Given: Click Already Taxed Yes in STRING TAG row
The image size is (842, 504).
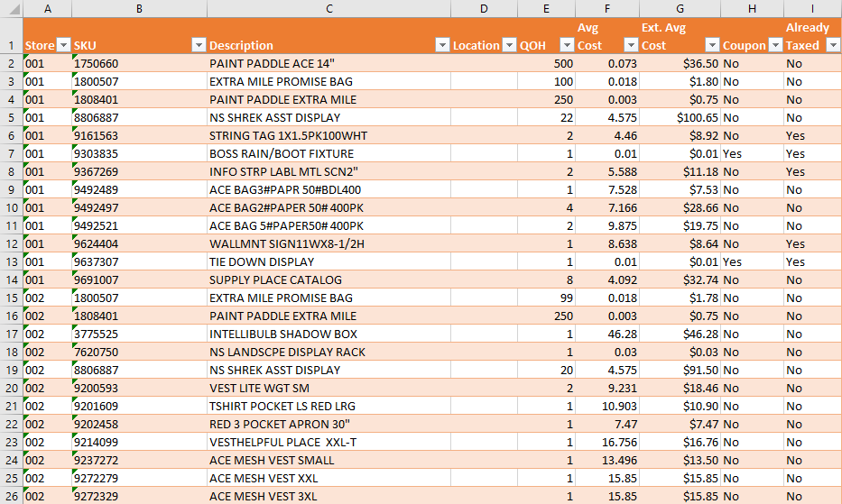Looking at the screenshot, I should click(812, 135).
